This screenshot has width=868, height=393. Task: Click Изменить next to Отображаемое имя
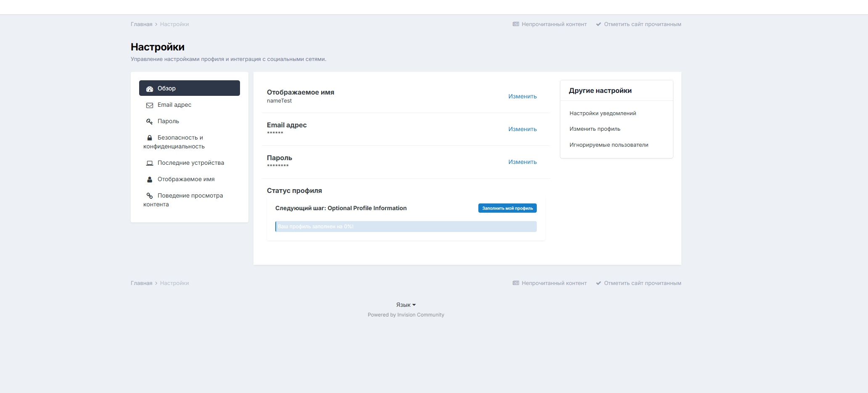(522, 96)
